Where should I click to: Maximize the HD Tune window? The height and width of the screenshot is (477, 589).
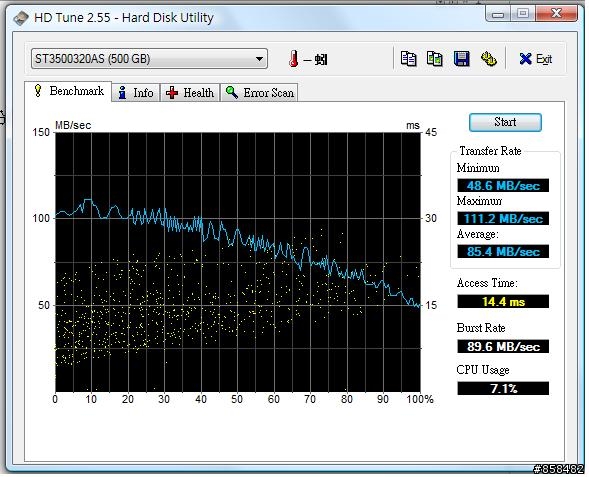[523, 14]
